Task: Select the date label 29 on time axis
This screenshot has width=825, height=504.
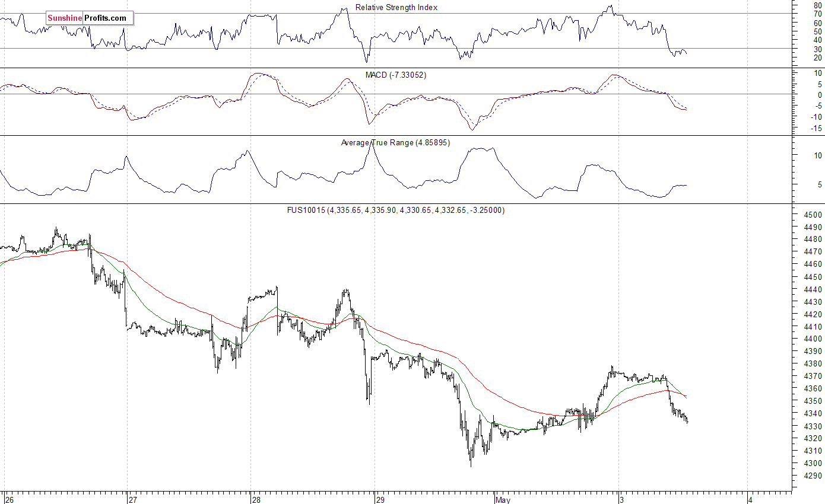Action: [x=380, y=500]
